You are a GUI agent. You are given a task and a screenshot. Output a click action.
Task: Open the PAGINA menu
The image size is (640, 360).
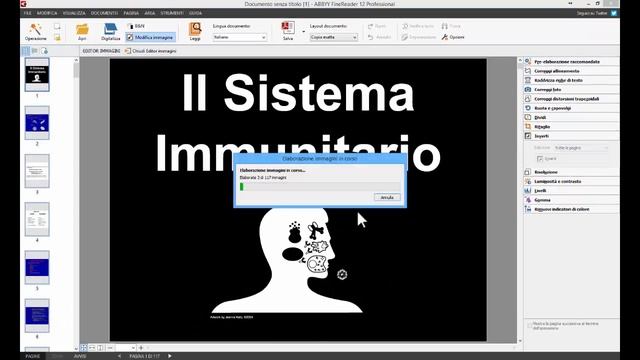tap(131, 13)
